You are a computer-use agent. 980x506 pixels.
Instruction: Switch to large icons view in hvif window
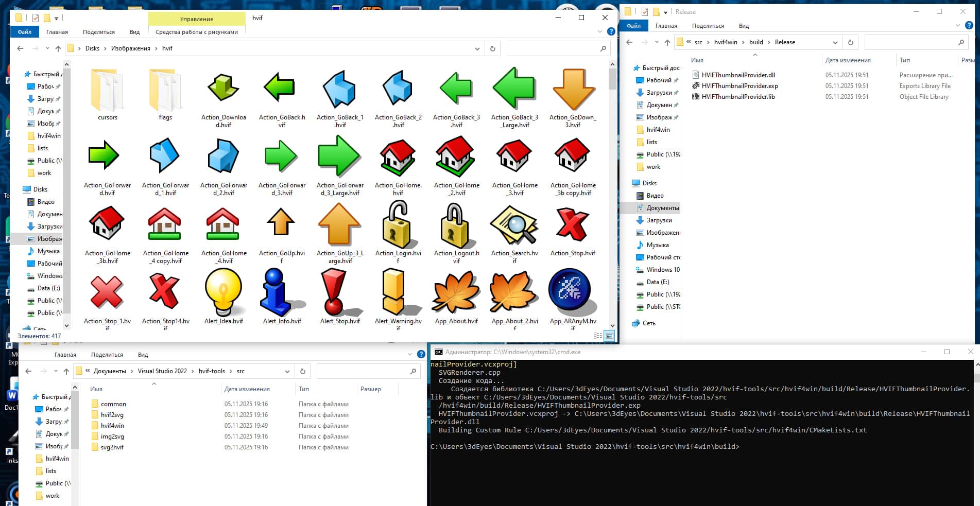(609, 336)
